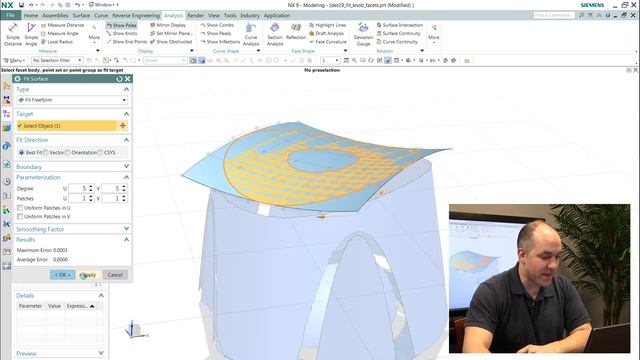Click Show Combs command
The width and height of the screenshot is (640, 360).
pos(217,25)
